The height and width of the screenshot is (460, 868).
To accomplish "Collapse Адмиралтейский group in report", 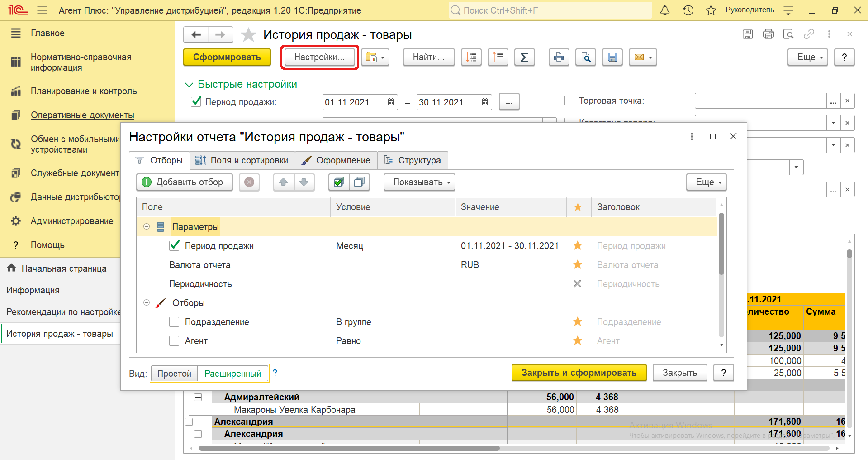I will [x=198, y=397].
